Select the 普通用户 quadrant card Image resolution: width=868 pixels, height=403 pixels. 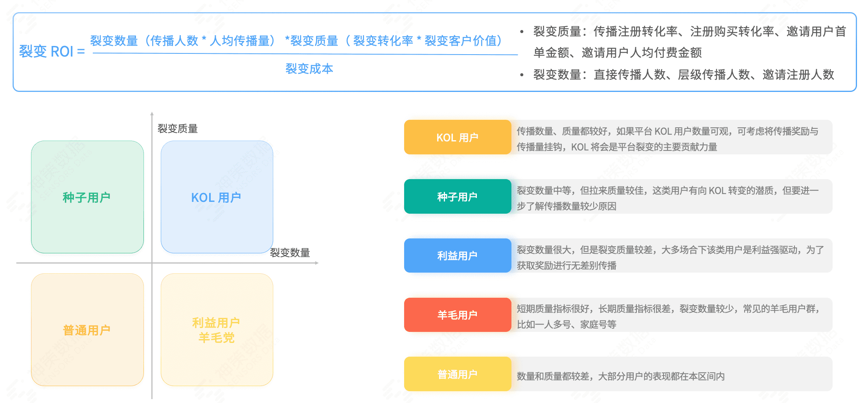pyautogui.click(x=87, y=330)
